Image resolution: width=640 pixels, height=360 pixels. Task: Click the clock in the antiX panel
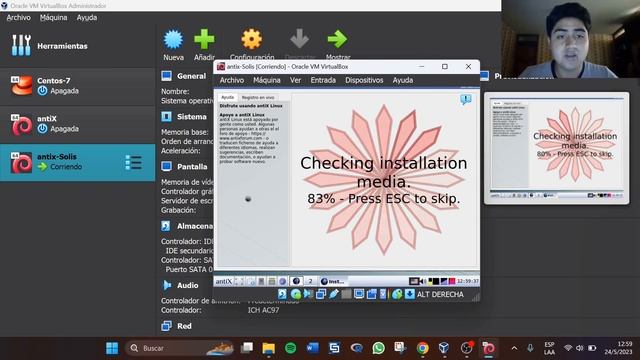[x=467, y=281]
